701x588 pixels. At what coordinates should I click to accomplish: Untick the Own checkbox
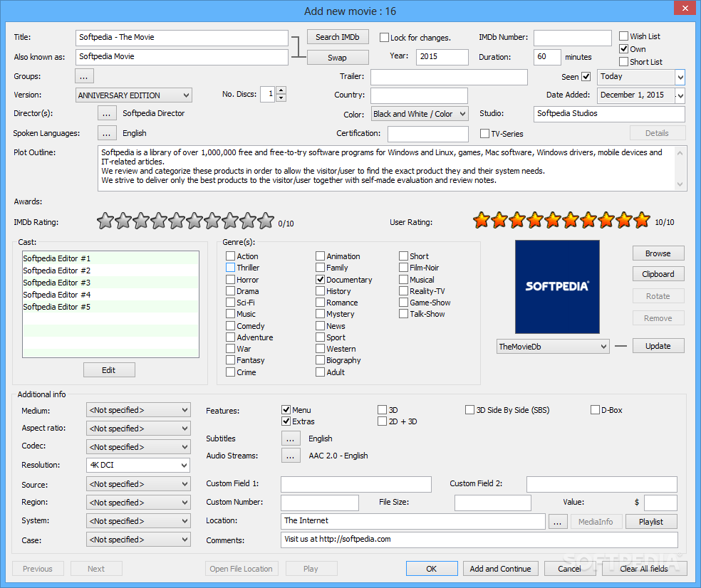[623, 48]
